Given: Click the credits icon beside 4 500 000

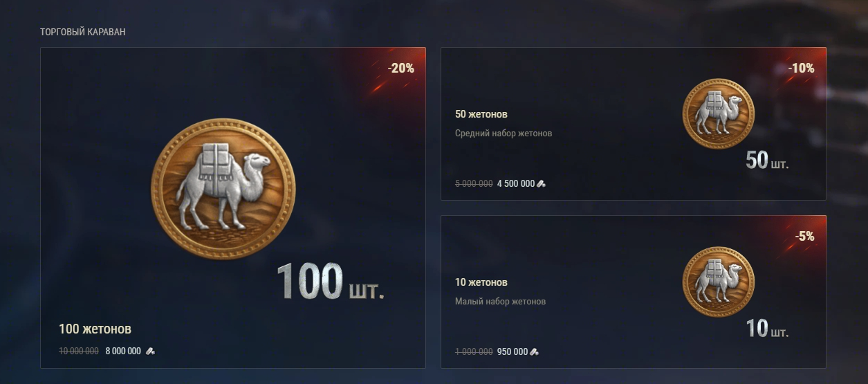Looking at the screenshot, I should coord(542,183).
